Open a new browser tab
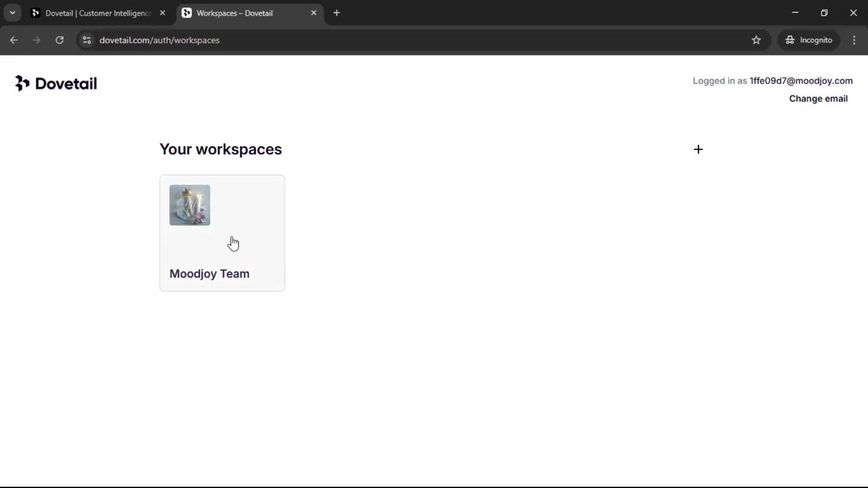 pos(336,13)
